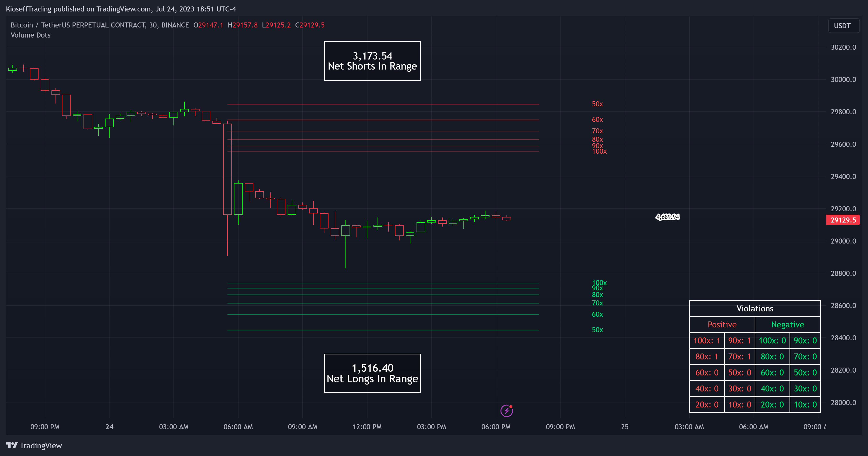
Task: Click the Negative column header in Violations table
Action: tap(787, 325)
